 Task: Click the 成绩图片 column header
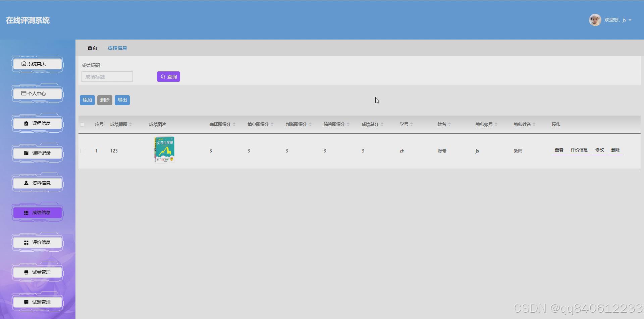click(158, 124)
